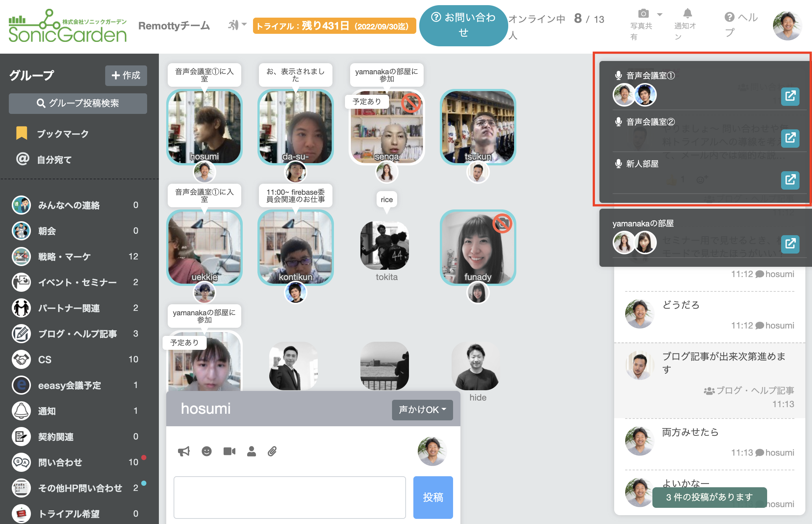Click the message text input box
812x524 pixels.
click(289, 497)
